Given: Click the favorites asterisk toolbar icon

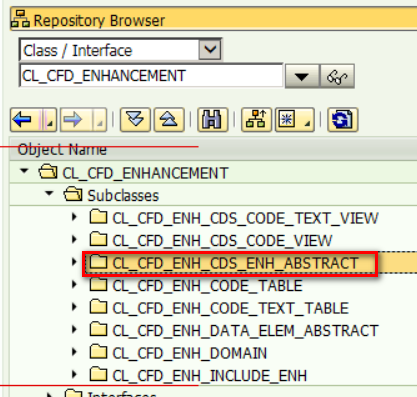Looking at the screenshot, I should pos(287,119).
